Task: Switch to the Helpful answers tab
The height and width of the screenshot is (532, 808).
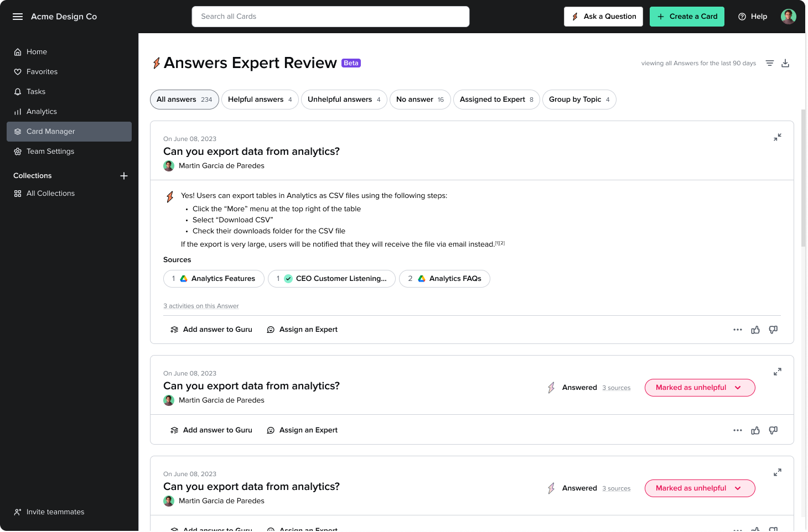Action: pyautogui.click(x=260, y=100)
